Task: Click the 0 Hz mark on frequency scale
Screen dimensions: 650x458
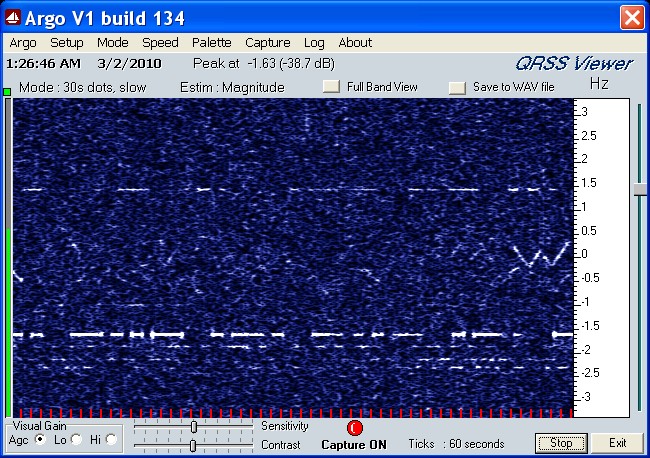Action: coord(585,254)
